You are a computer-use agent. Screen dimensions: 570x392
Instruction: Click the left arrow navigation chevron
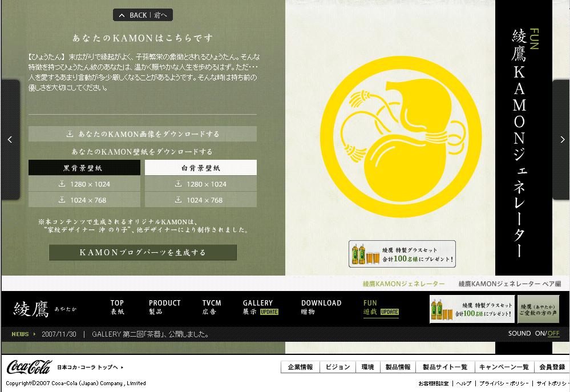10,140
